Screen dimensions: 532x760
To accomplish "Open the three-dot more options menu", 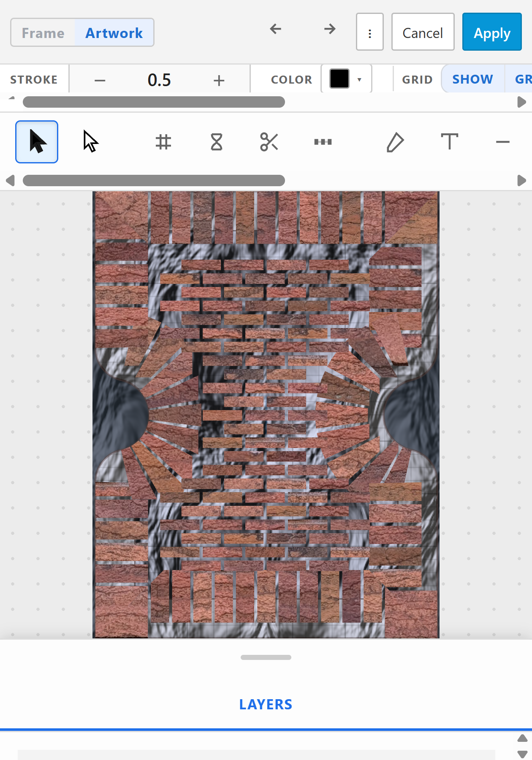I will point(370,32).
